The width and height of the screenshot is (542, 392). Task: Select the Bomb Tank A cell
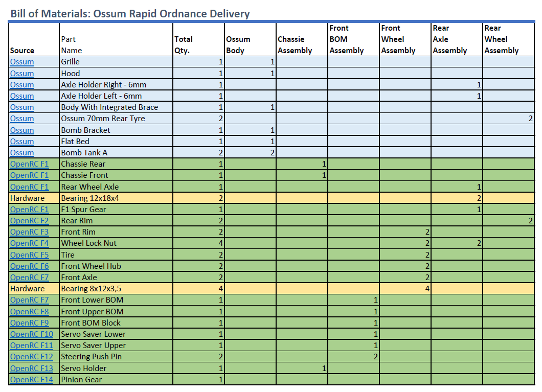coord(116,153)
